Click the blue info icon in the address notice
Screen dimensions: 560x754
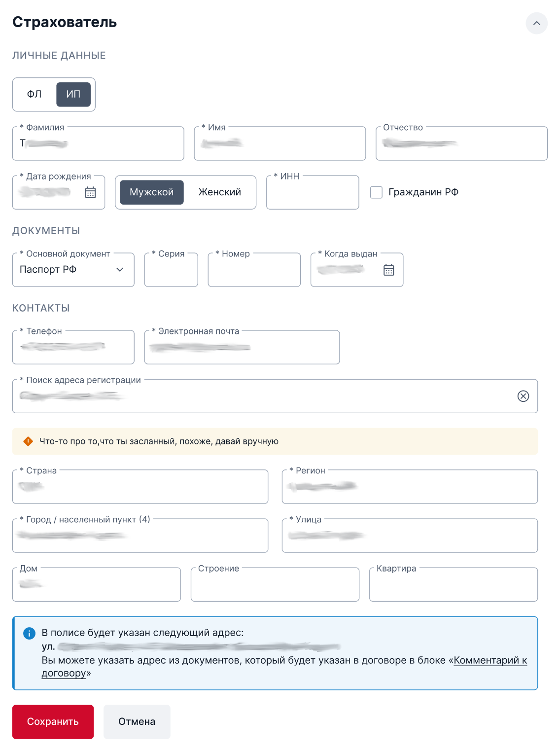[x=30, y=633]
